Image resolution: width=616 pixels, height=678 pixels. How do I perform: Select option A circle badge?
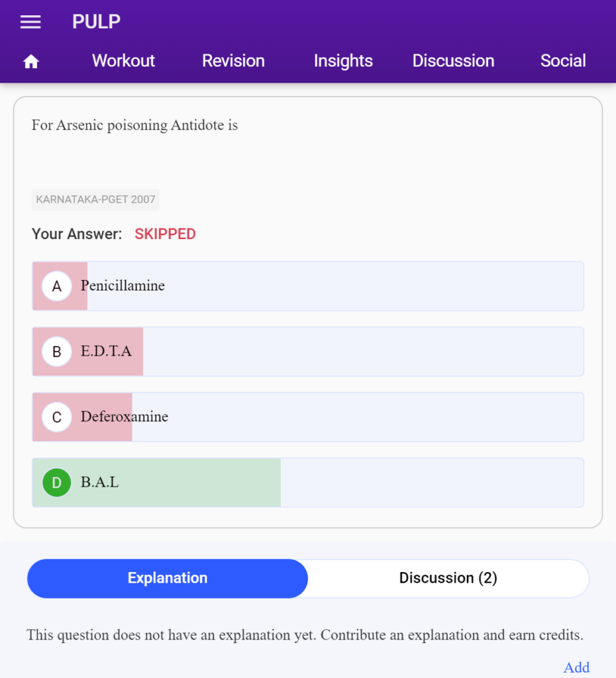[x=57, y=286]
